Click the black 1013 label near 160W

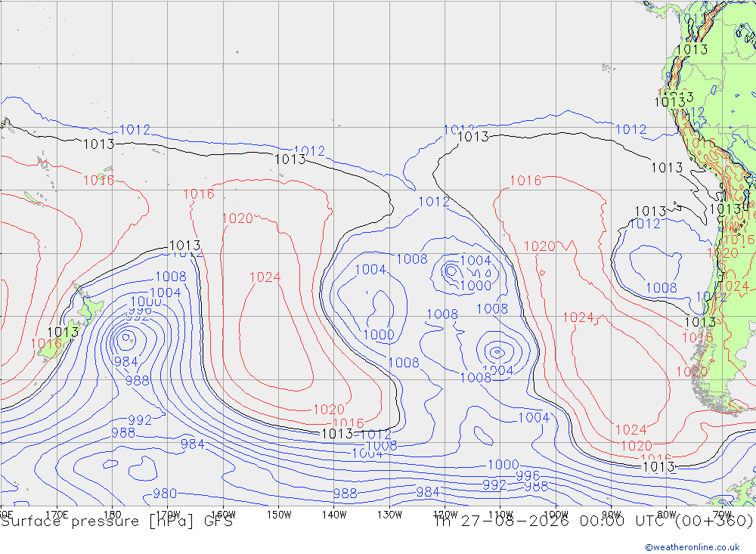tap(184, 246)
